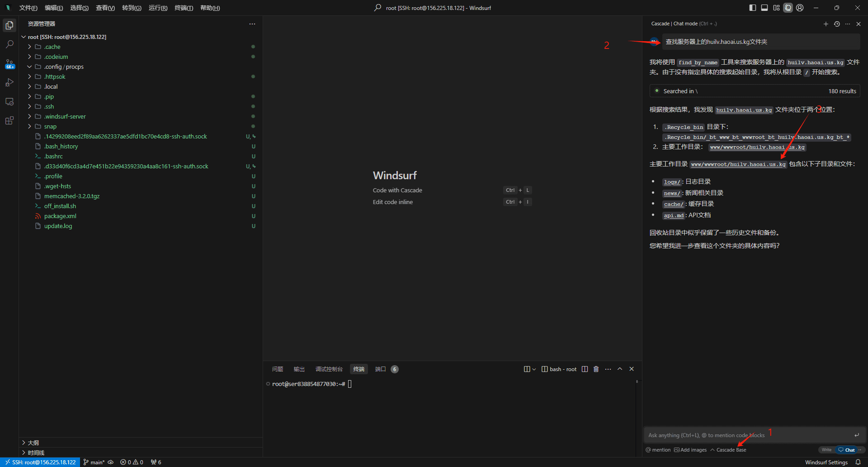
Task: Expand the 大纲 outline section
Action: click(x=140, y=443)
